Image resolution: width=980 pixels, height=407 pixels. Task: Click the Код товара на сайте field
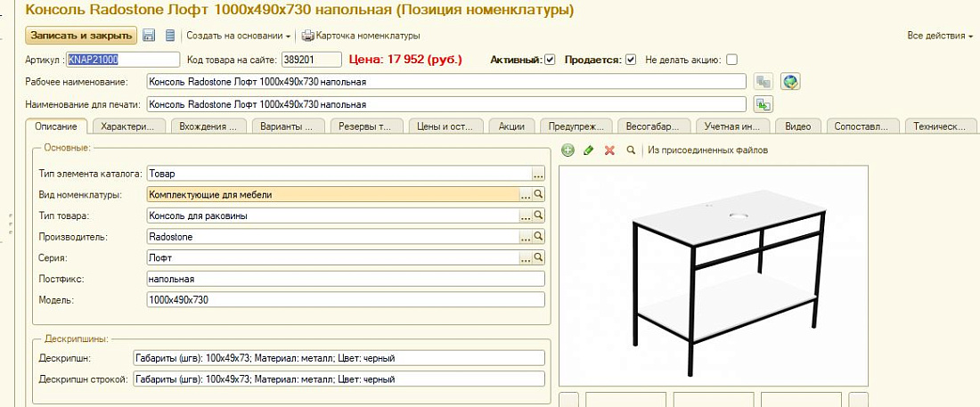click(311, 60)
